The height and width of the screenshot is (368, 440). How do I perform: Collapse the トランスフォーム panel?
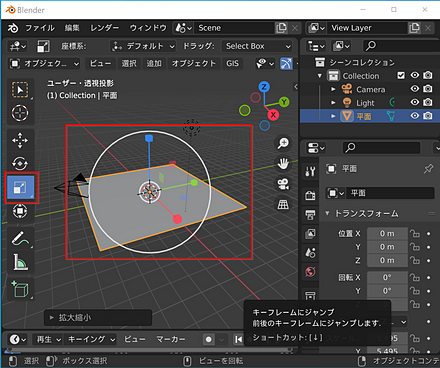pyautogui.click(x=327, y=213)
